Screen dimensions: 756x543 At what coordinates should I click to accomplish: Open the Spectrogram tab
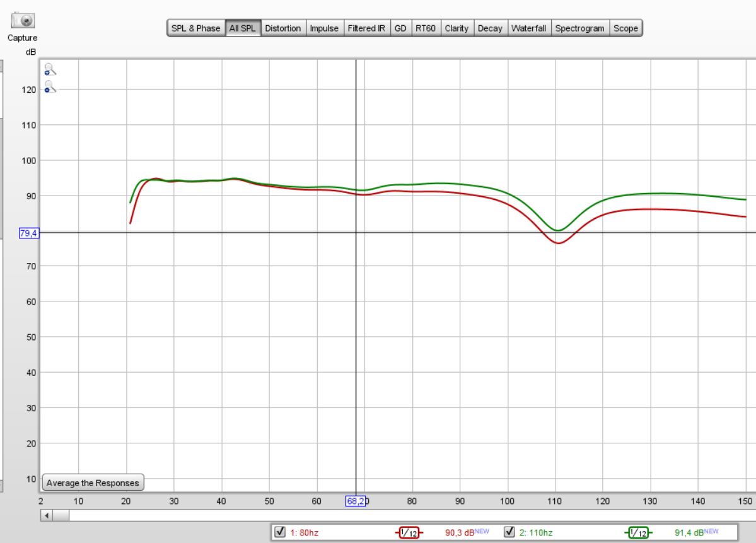[x=579, y=28]
